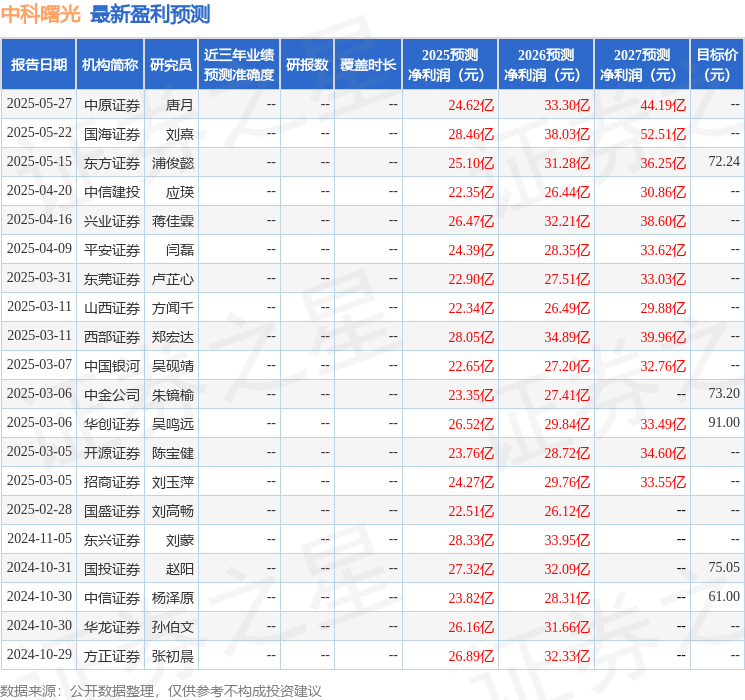Image resolution: width=745 pixels, height=700 pixels.
Task: Click analyst name 浦俊懿
Action: point(173,163)
